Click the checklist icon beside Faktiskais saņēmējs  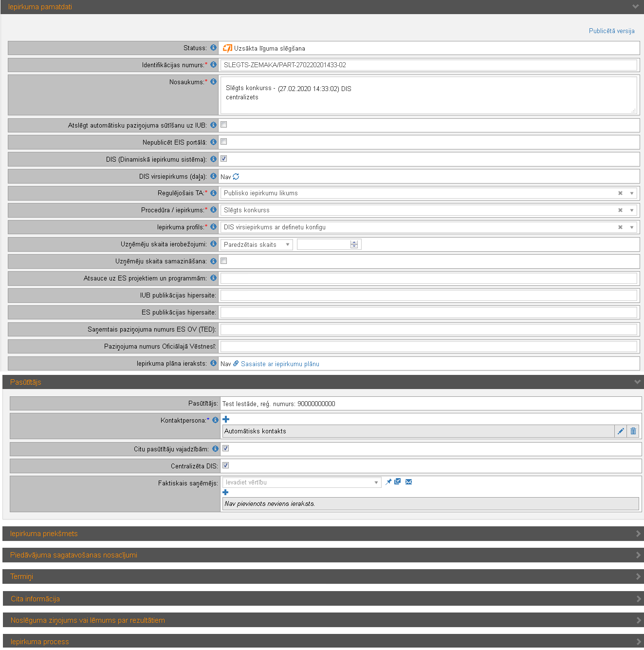398,482
